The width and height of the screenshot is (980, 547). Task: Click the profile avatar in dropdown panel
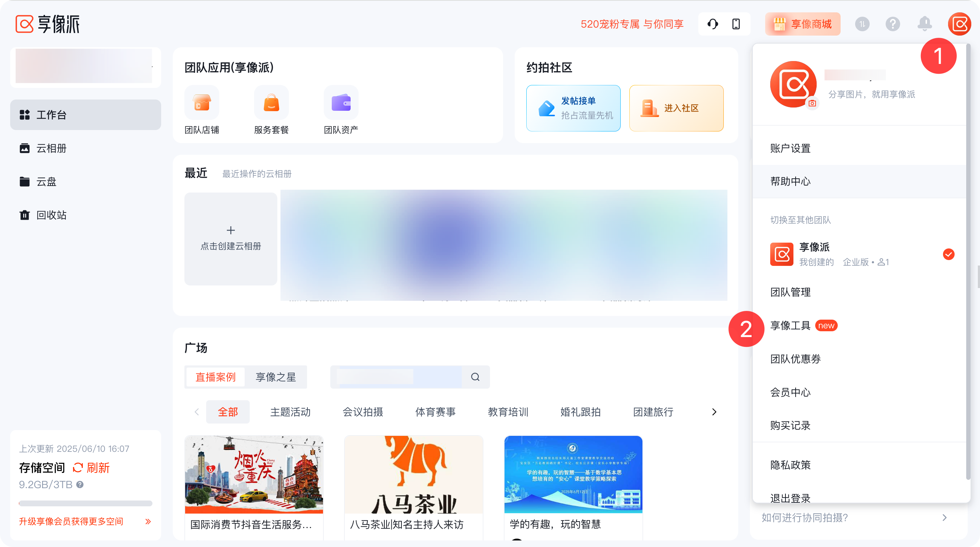pyautogui.click(x=793, y=84)
